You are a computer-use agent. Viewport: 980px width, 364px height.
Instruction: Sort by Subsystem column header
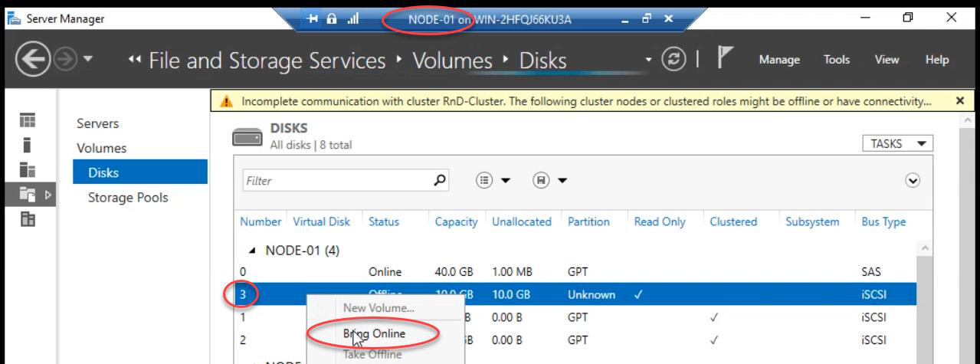tap(812, 221)
